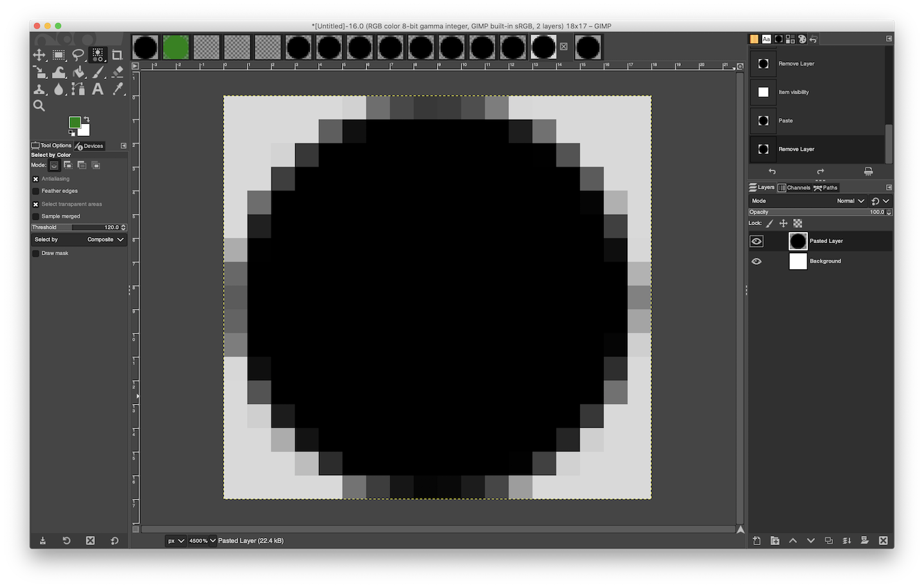Enable the Draw mask checkbox
Screen dimensions: 924x588
[36, 253]
